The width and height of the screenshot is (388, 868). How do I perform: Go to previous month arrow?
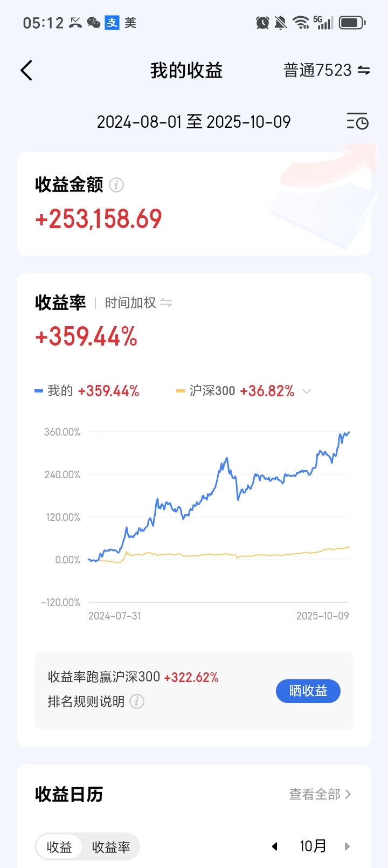pos(275,846)
